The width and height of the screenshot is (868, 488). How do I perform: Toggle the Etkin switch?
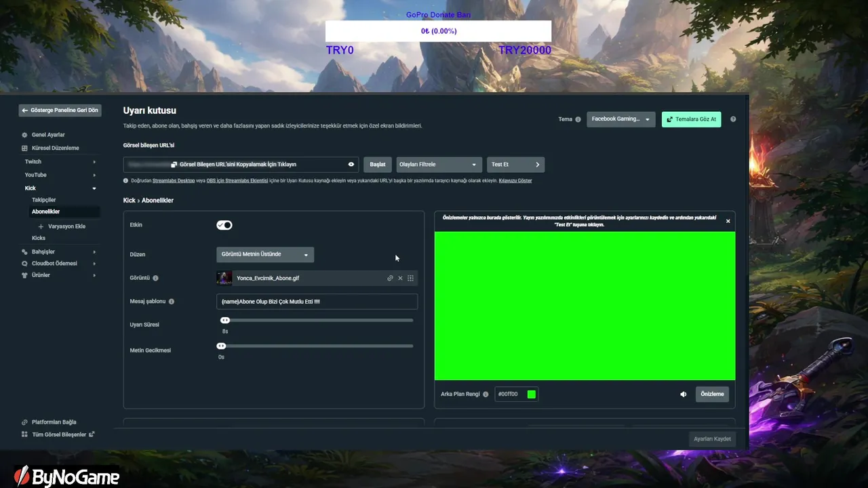click(x=224, y=225)
